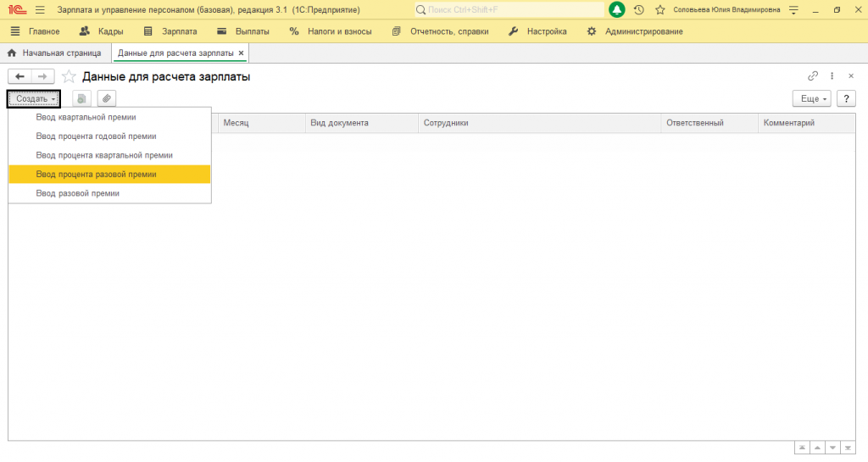The width and height of the screenshot is (868, 462).
Task: Add page to favorites with star icon
Action: click(69, 76)
